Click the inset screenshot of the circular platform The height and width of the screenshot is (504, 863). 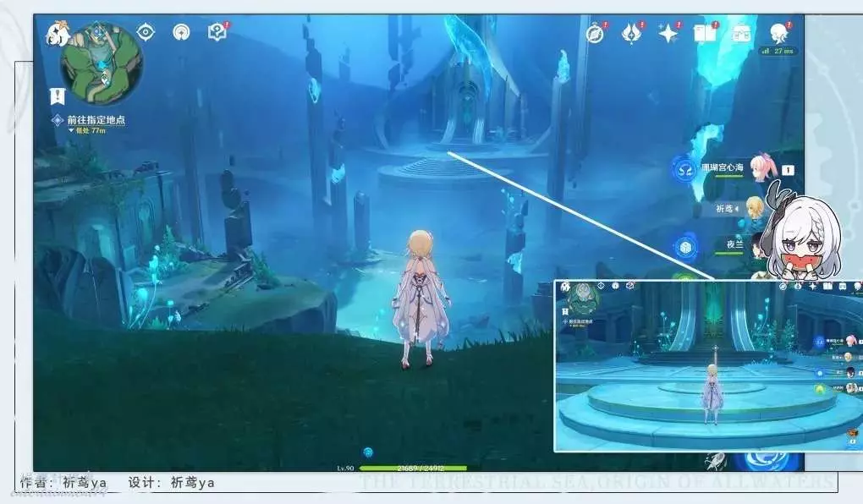[707, 365]
